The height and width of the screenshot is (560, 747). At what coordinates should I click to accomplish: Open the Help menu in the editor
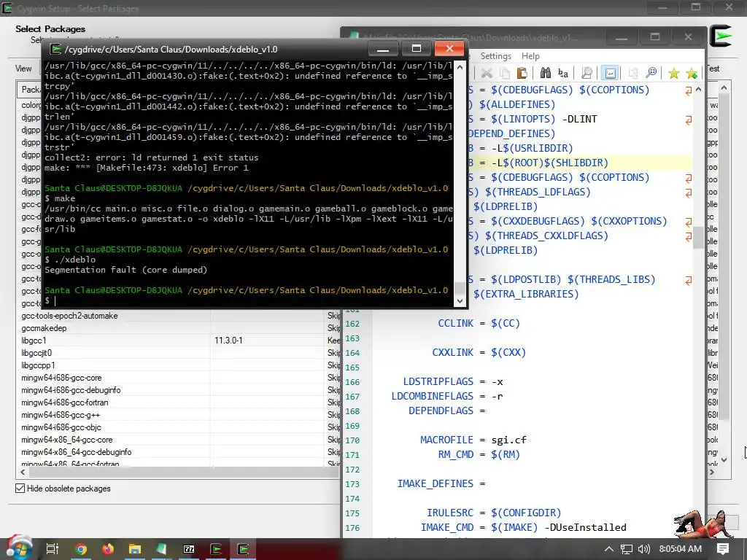click(530, 56)
